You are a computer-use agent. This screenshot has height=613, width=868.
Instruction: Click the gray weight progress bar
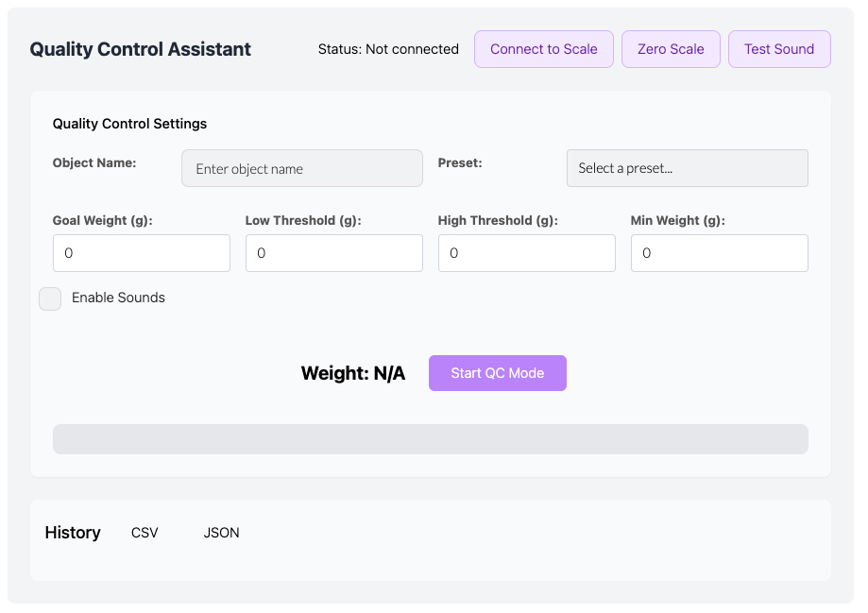(x=431, y=439)
